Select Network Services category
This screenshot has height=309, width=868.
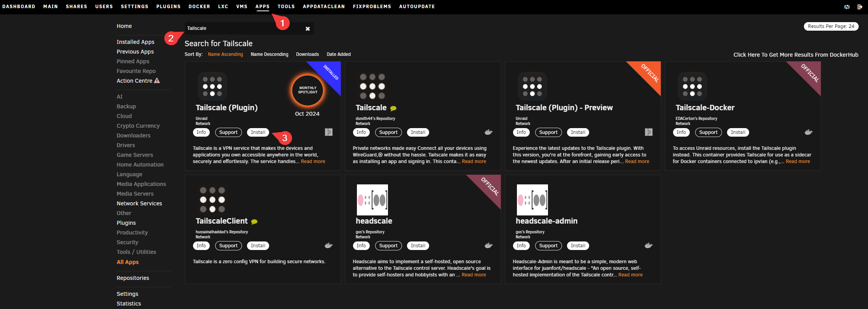(x=139, y=203)
